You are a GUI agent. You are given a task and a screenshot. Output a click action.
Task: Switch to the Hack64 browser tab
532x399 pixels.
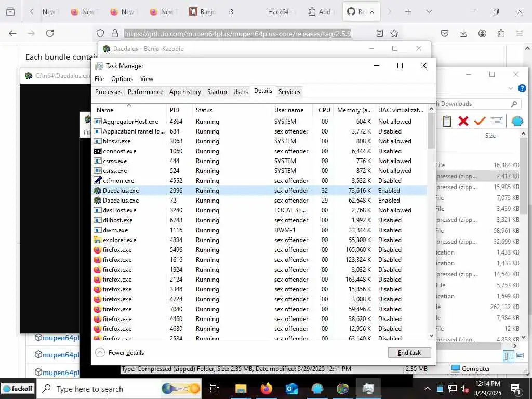281,12
